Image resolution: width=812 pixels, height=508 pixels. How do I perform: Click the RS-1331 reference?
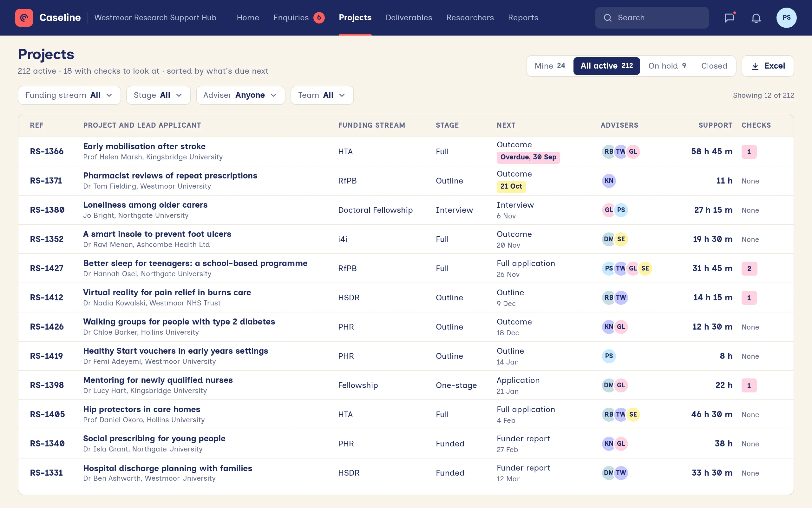[x=46, y=473]
